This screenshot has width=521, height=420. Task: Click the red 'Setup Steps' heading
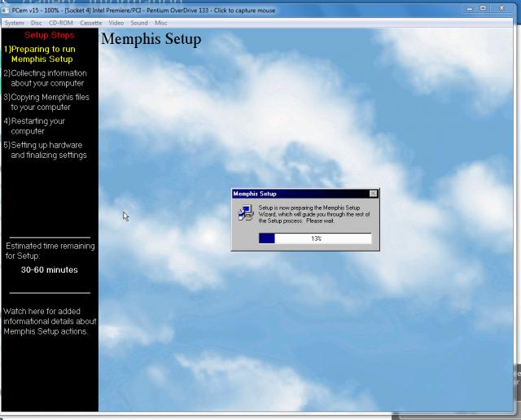click(x=49, y=35)
